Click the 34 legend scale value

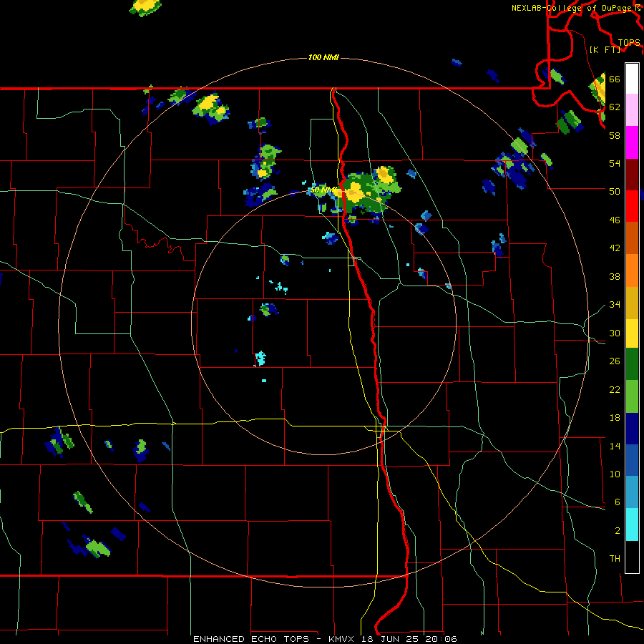pos(615,305)
